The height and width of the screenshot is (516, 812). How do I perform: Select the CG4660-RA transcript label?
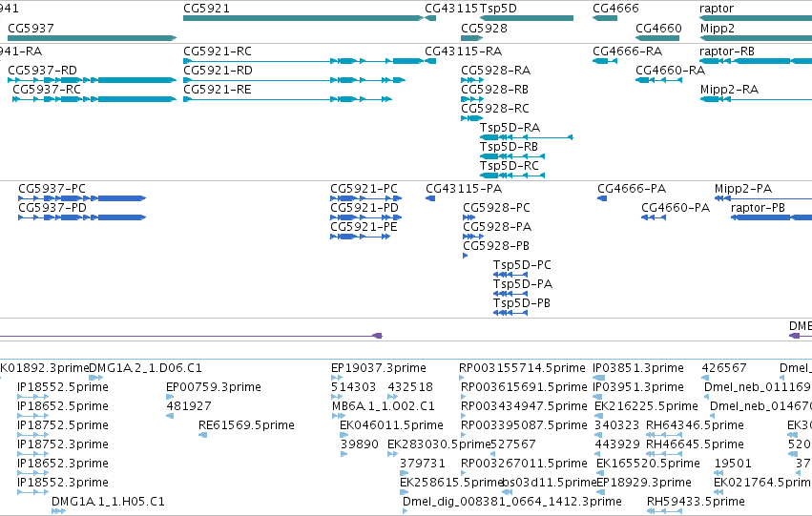click(x=670, y=71)
